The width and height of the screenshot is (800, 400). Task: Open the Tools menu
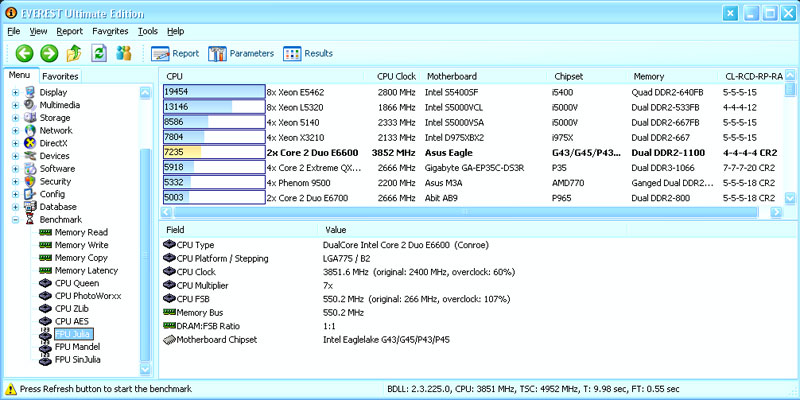[148, 31]
